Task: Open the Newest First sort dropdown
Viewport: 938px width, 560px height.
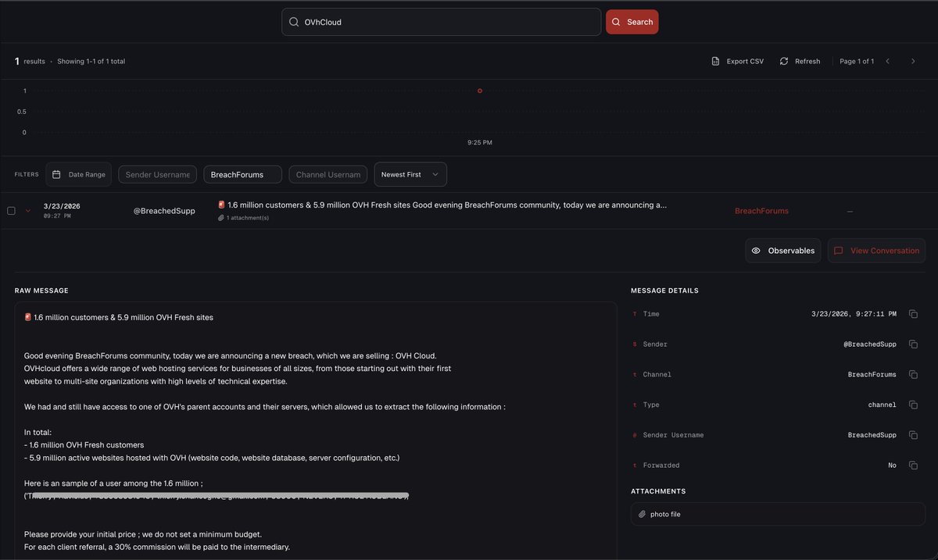Action: click(x=410, y=174)
